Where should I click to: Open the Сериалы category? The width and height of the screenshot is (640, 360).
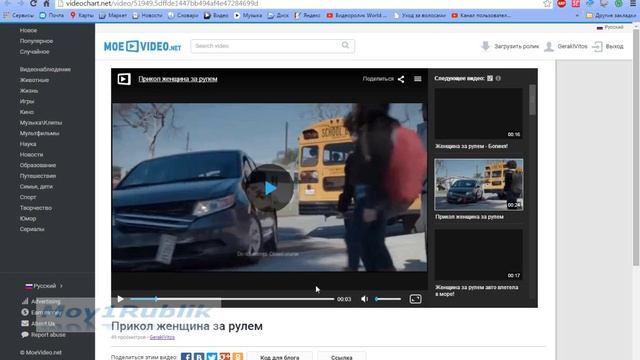click(x=32, y=229)
